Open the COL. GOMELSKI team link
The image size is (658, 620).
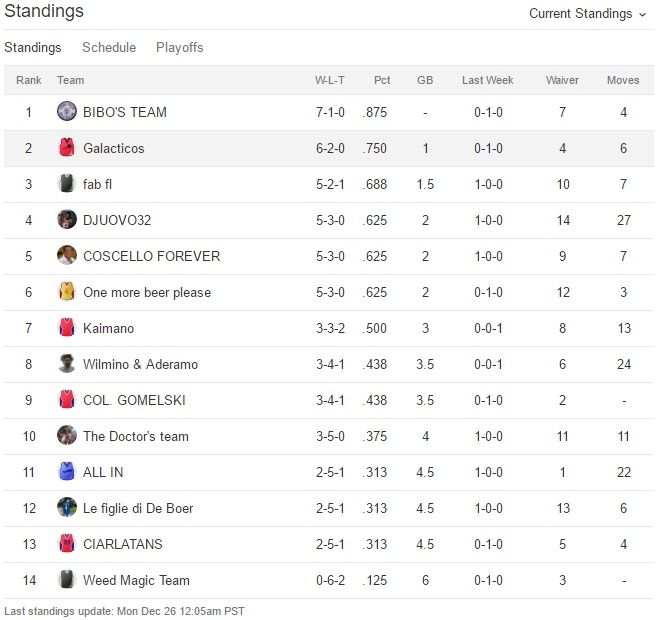pyautogui.click(x=134, y=400)
